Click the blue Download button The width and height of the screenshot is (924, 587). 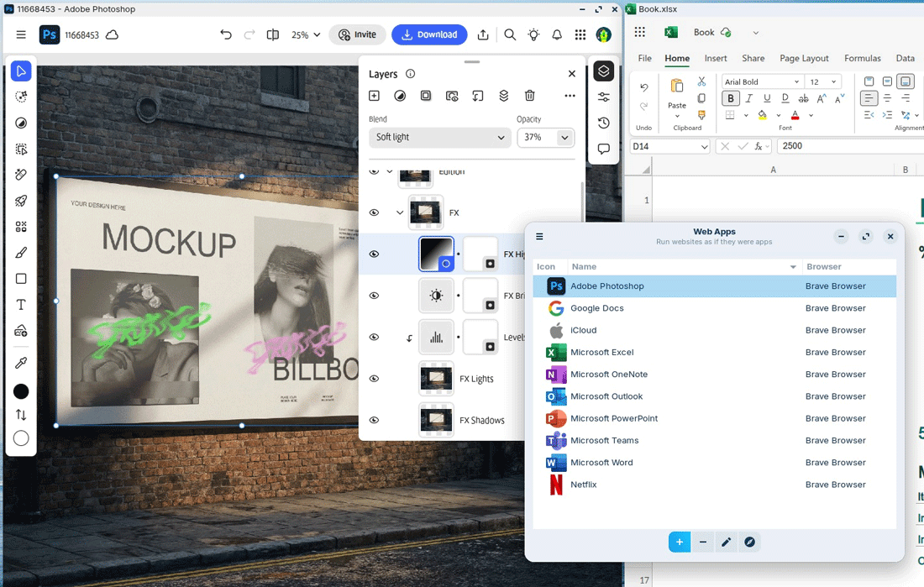429,34
